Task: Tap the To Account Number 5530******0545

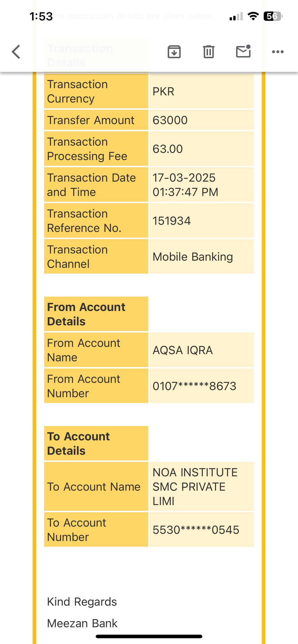Action: (x=196, y=530)
